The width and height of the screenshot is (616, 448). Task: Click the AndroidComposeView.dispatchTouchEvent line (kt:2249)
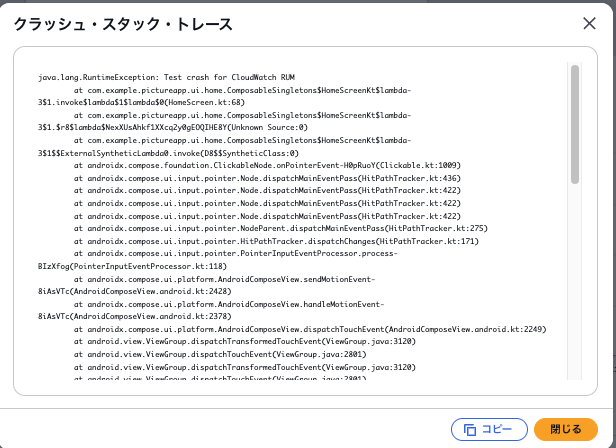click(x=310, y=329)
